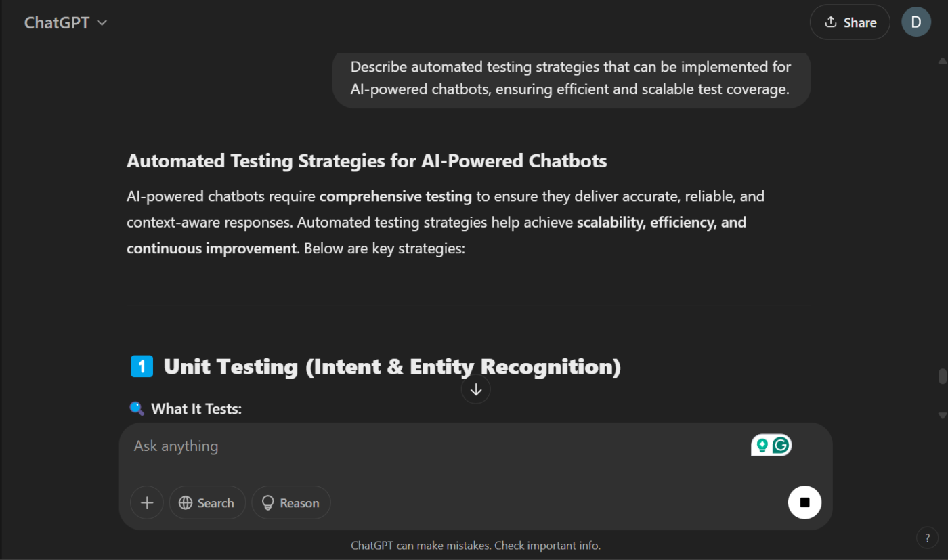
Task: Click the green Grammarly lightbulb icon
Action: pos(762,445)
